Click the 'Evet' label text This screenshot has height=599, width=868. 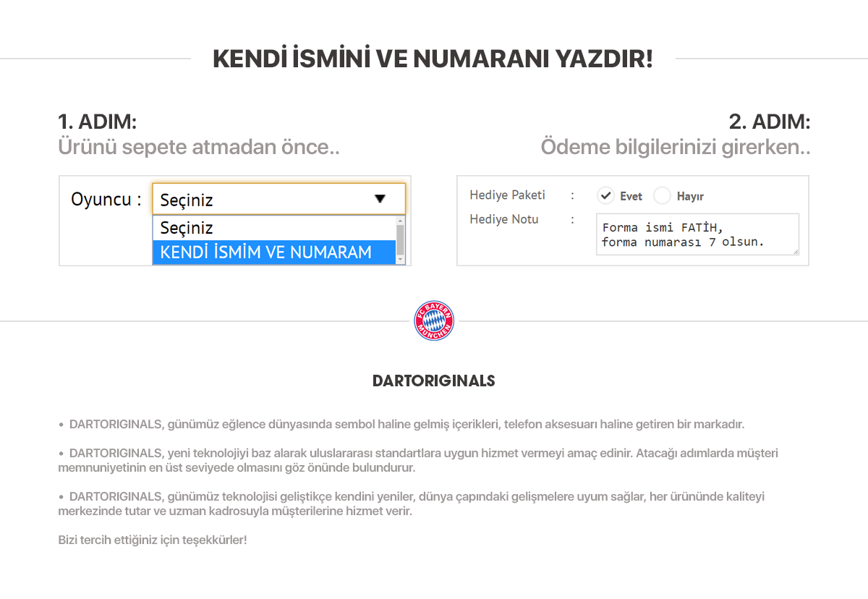(631, 196)
